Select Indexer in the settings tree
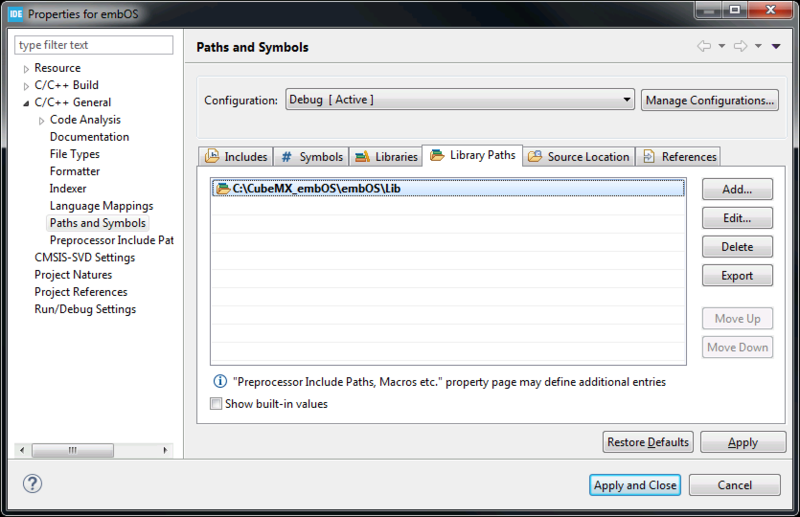The height and width of the screenshot is (517, 800). (68, 188)
